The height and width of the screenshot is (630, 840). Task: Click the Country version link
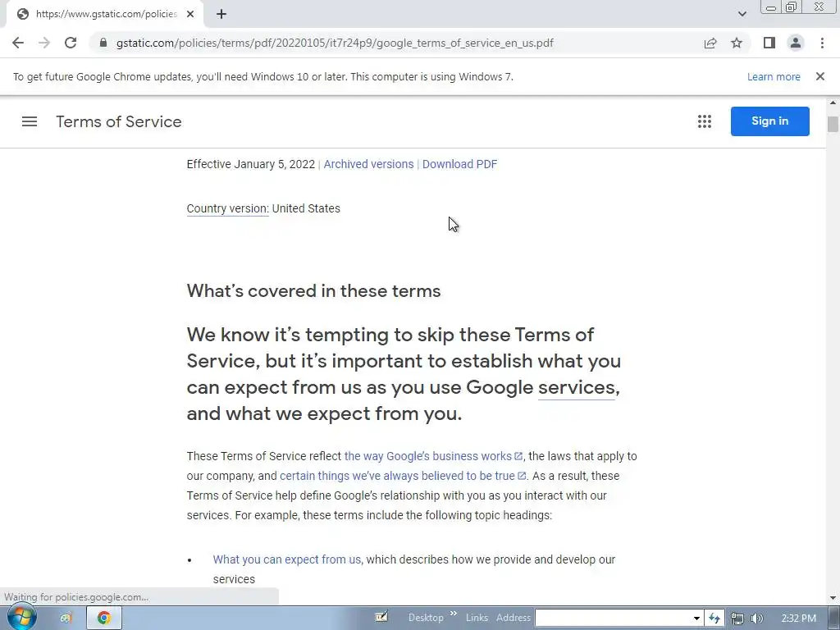click(x=228, y=208)
